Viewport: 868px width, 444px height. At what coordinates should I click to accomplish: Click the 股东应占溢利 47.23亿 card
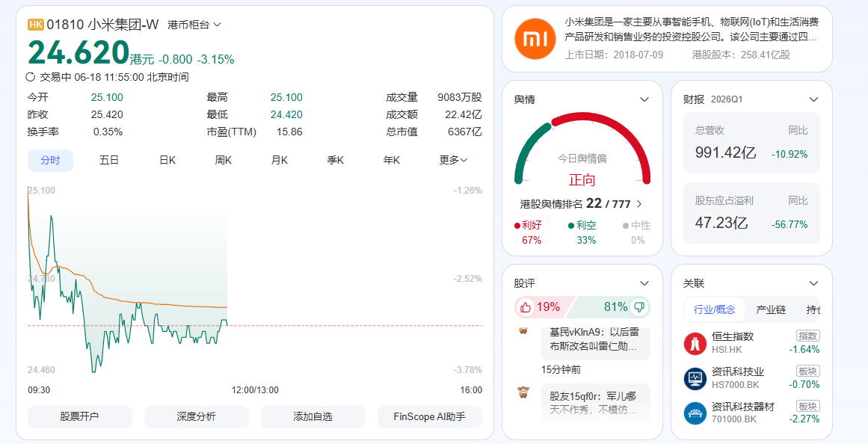click(751, 213)
